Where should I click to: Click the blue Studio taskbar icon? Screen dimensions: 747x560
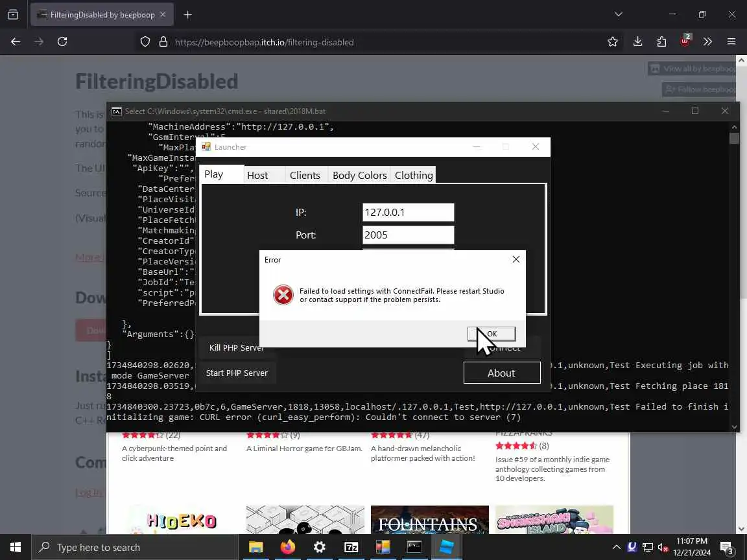tap(446, 547)
